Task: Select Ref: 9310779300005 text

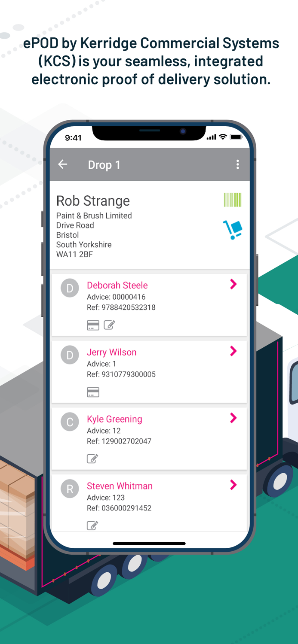Action: (x=121, y=374)
